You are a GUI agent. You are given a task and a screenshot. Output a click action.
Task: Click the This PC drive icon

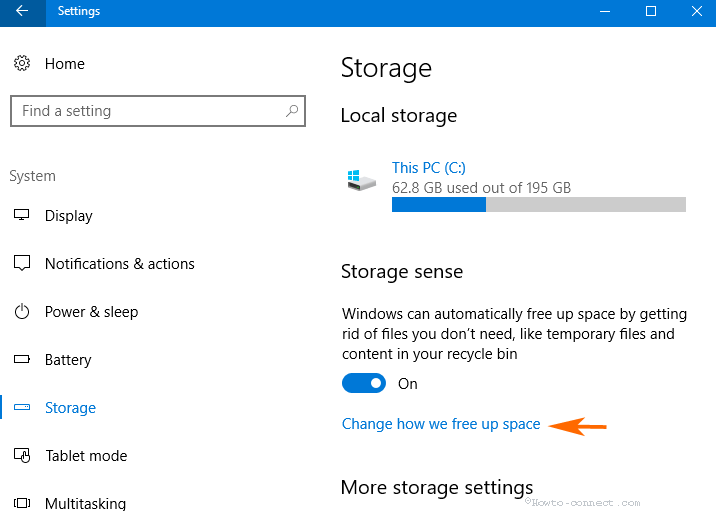click(361, 180)
